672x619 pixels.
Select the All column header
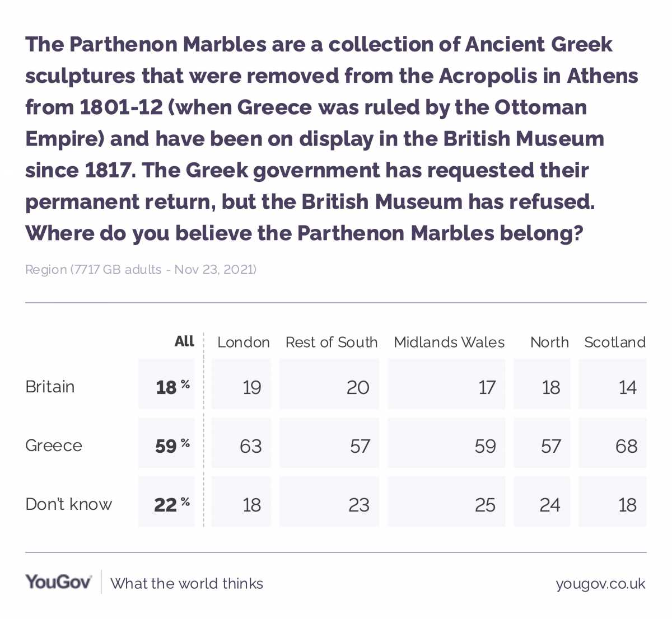click(x=184, y=341)
